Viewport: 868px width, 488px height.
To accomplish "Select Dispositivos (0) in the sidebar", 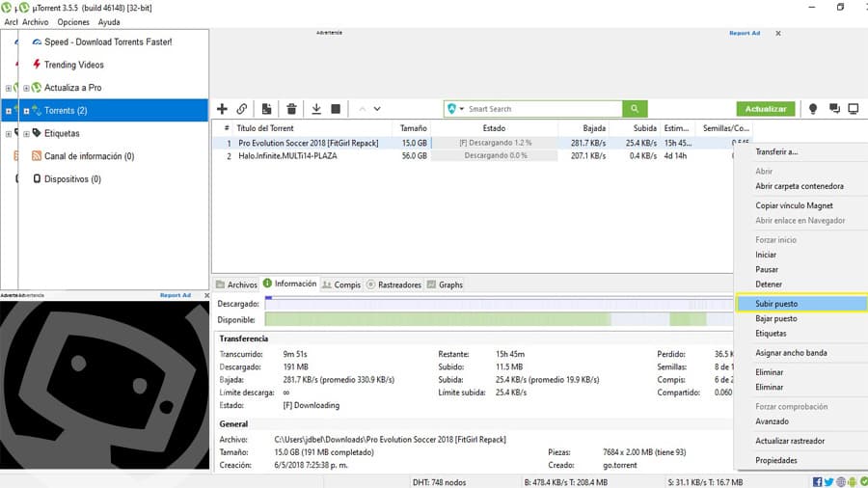I will tap(72, 178).
